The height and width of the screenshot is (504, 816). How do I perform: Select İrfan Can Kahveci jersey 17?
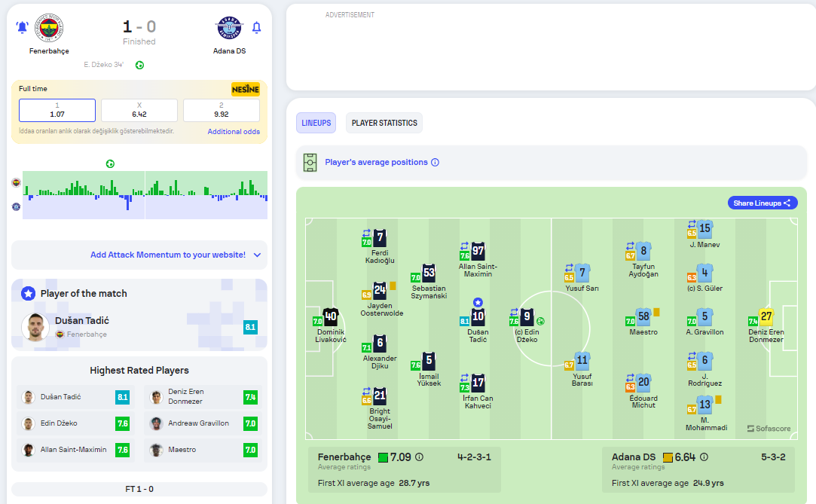tap(478, 383)
